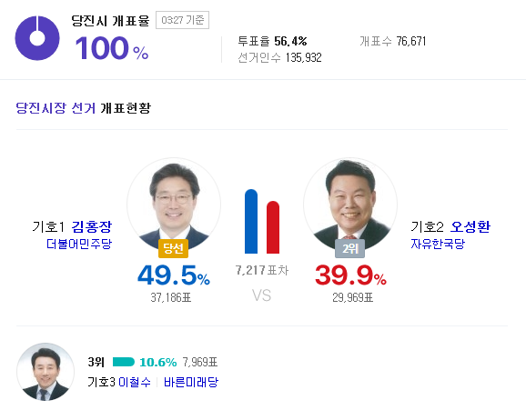Screen dimensions: 526x420
Task: Open 자유한국당 party link
Action: [x=438, y=244]
